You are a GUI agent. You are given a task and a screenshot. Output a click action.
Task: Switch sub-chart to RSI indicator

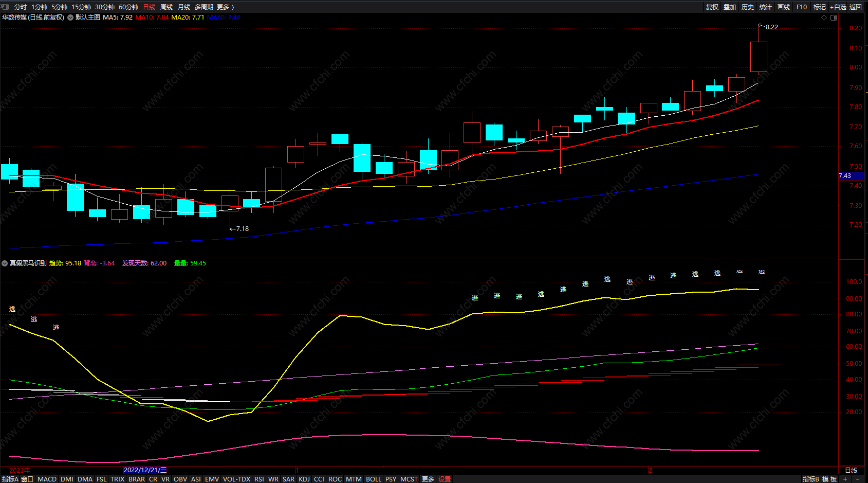click(259, 479)
